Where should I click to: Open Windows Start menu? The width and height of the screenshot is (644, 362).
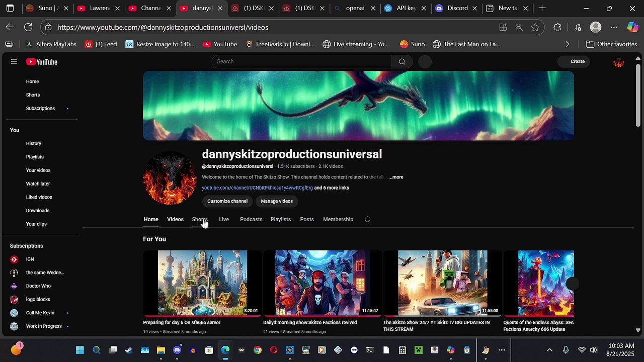click(80, 350)
